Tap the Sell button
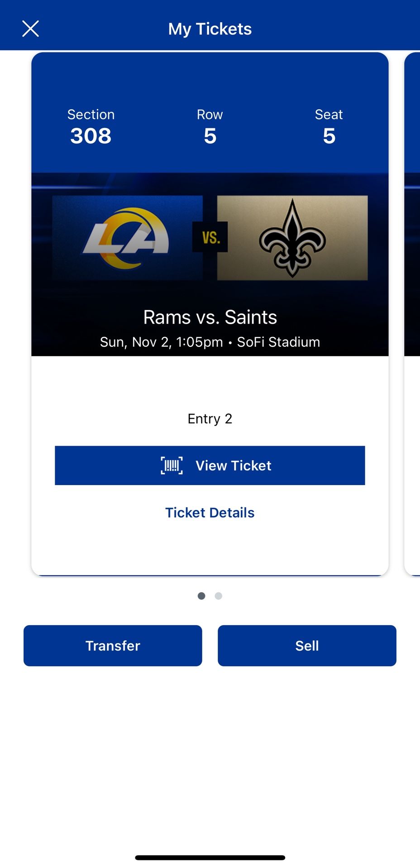Image resolution: width=420 pixels, height=868 pixels. coord(307,646)
